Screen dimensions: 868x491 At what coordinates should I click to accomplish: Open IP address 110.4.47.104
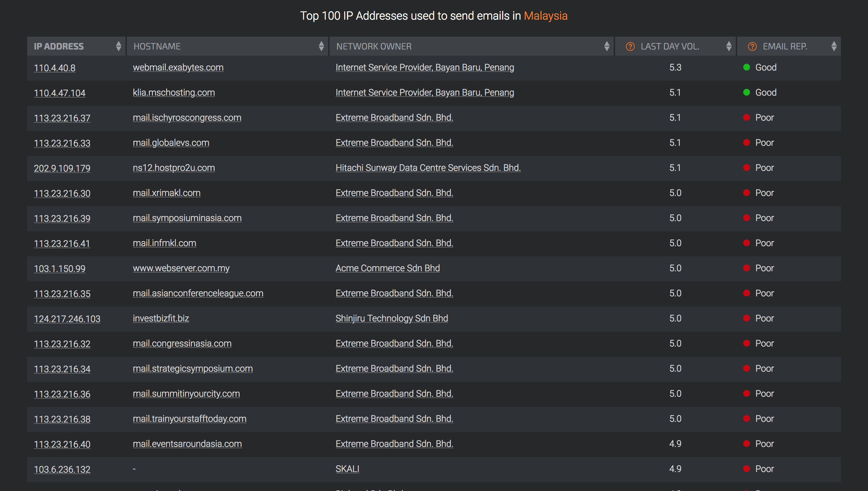click(x=60, y=93)
